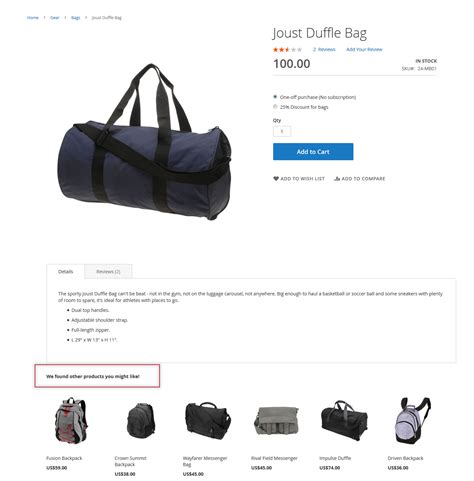This screenshot has width=474, height=481.
Task: Open the Crown Summit Backpack thumbnail
Action: pyautogui.click(x=141, y=421)
